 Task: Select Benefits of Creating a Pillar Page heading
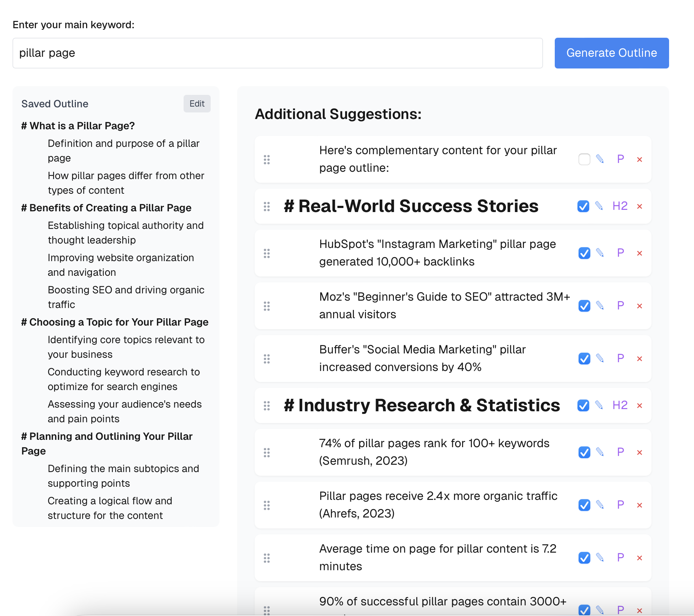[x=106, y=208]
